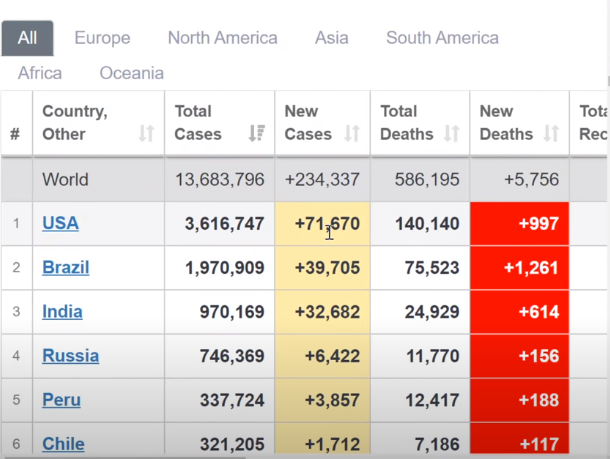
Task: Select World total cases 13,683,796
Action: (219, 180)
